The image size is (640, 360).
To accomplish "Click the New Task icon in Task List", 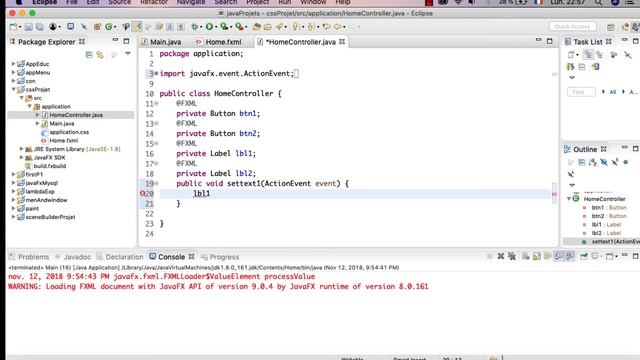I will (571, 55).
